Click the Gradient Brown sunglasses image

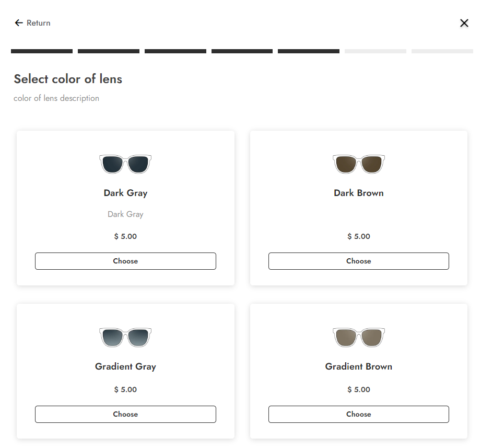tap(359, 338)
